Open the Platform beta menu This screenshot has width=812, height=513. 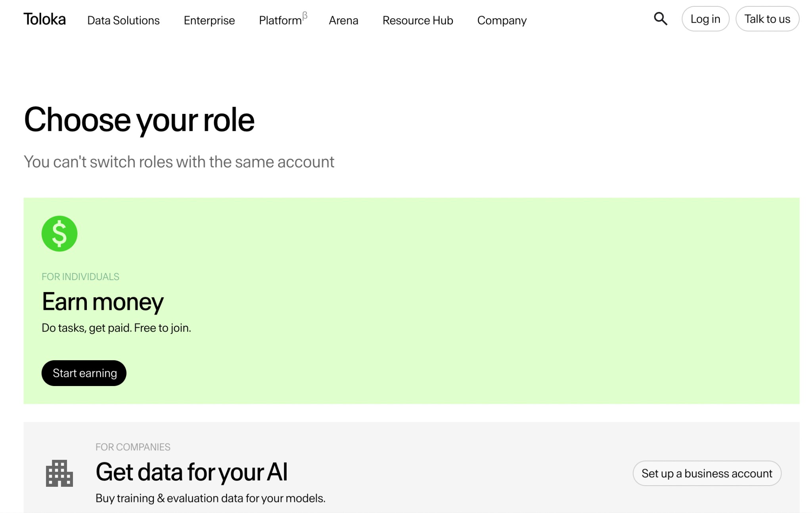coord(283,19)
